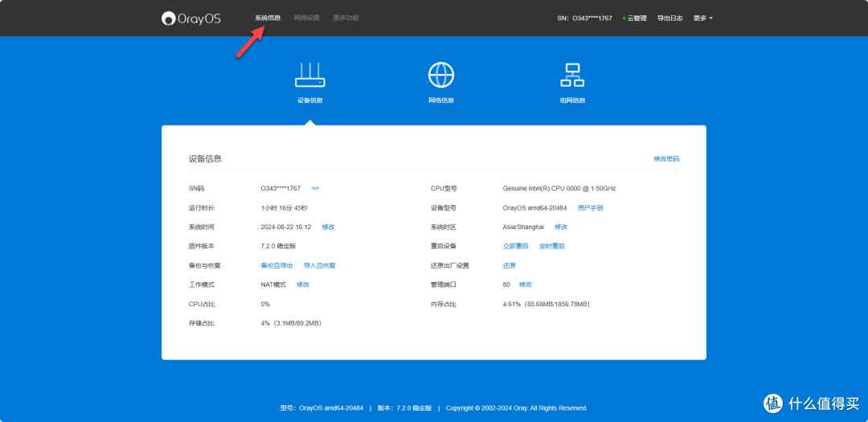
Task: Open the 用户手册 link
Action: tap(590, 207)
